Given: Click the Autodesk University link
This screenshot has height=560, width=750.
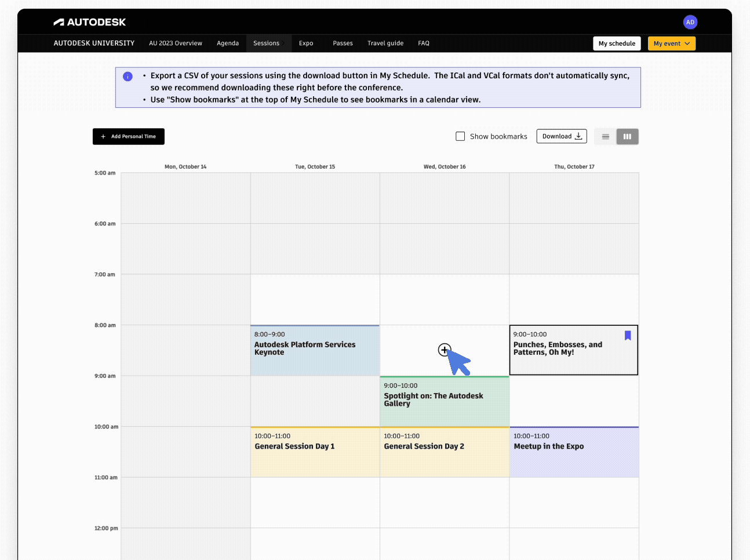Looking at the screenshot, I should [94, 43].
